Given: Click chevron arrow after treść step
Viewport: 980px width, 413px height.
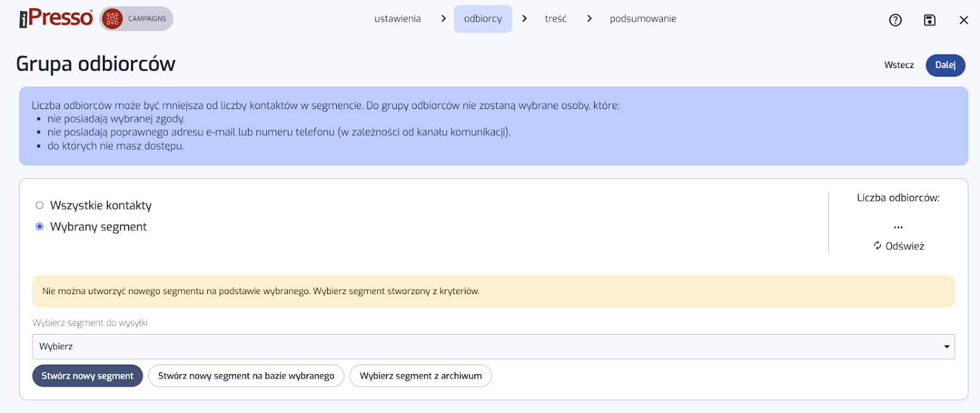Looking at the screenshot, I should 589,19.
